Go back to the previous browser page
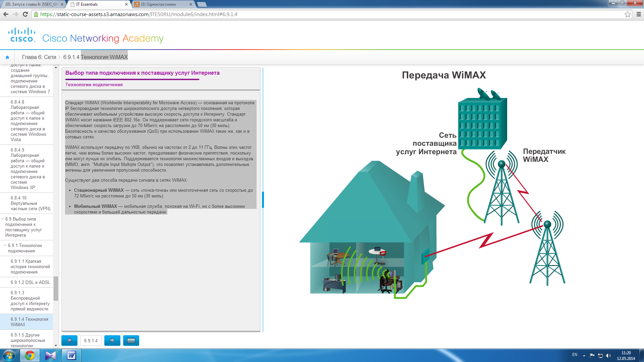Viewport: 644px width, 362px height. (6, 14)
